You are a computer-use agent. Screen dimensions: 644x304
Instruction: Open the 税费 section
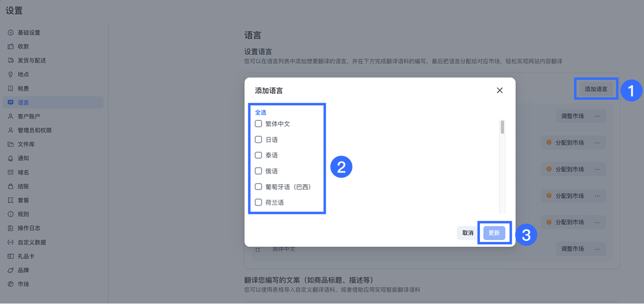pos(22,88)
